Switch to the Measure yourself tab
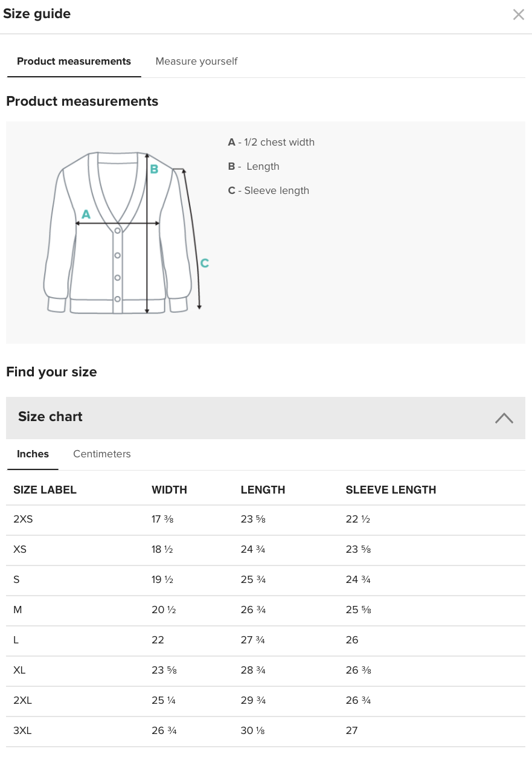Viewport: 532px width, 763px height. (196, 61)
